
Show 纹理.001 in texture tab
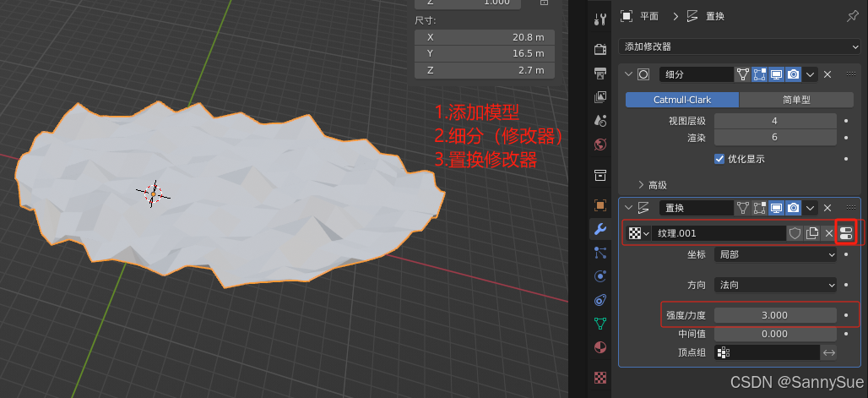click(846, 233)
